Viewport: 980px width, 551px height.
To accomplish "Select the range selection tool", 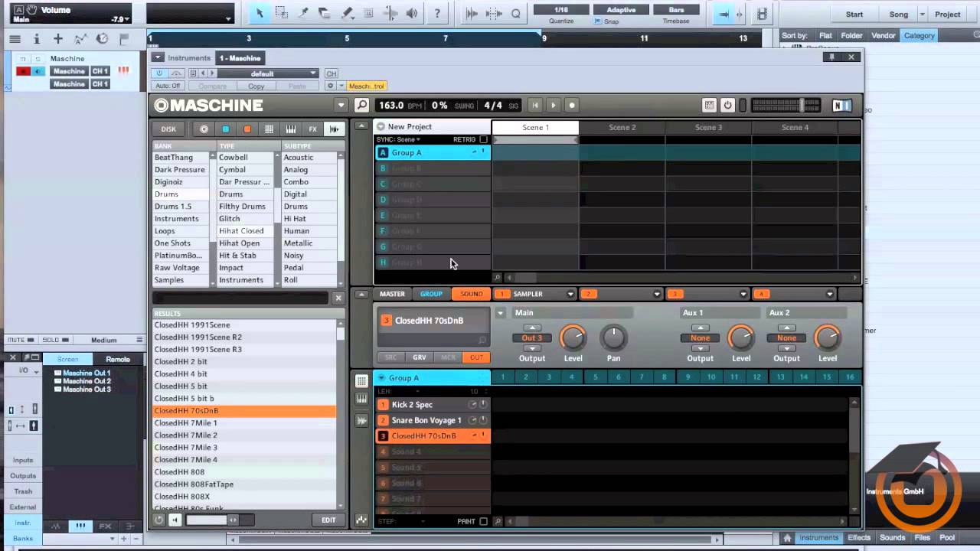I will 281,13.
